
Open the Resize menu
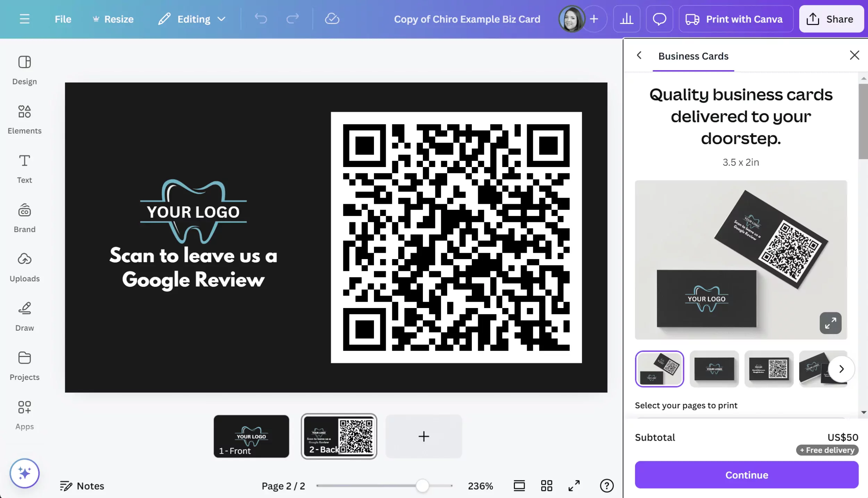[x=113, y=19]
